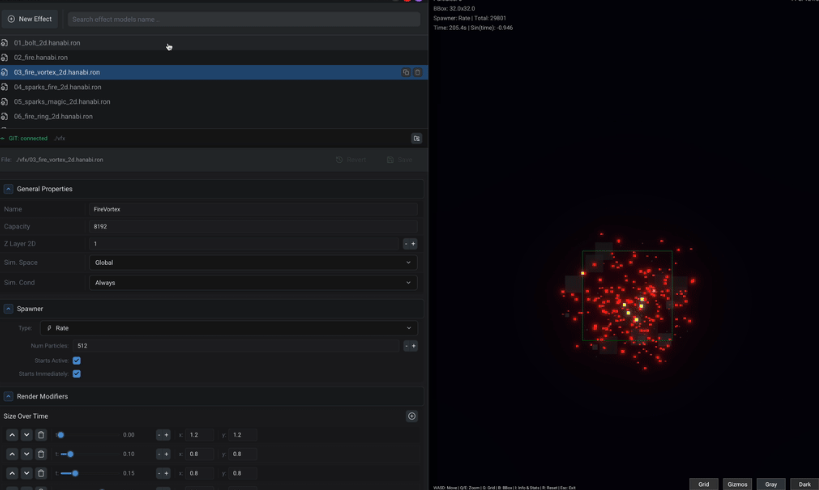Uncheck the Starts Active checkbox
Viewport: 819px width, 490px height.
(76, 360)
